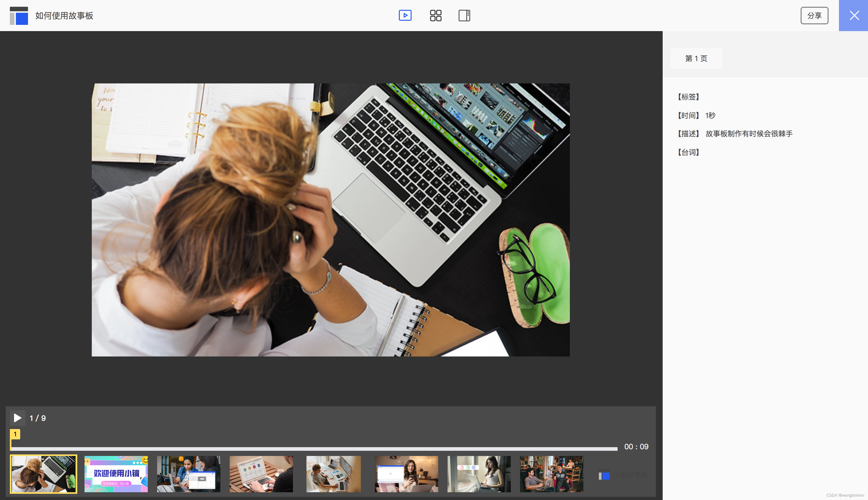Close the preview with the X button
This screenshot has height=500, width=868.
point(853,16)
